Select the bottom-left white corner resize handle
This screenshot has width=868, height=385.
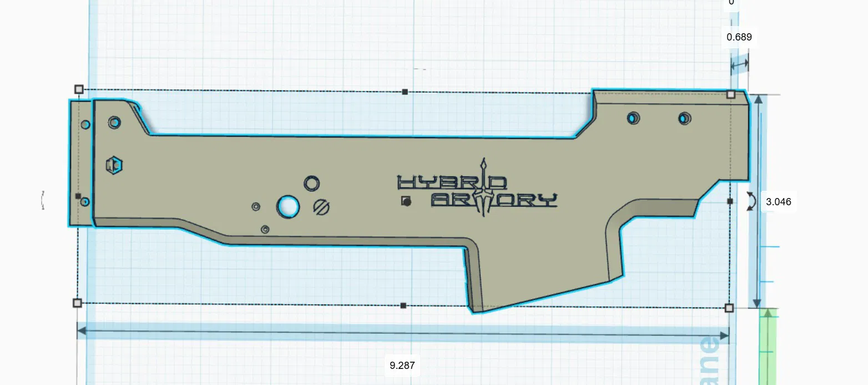coord(77,302)
